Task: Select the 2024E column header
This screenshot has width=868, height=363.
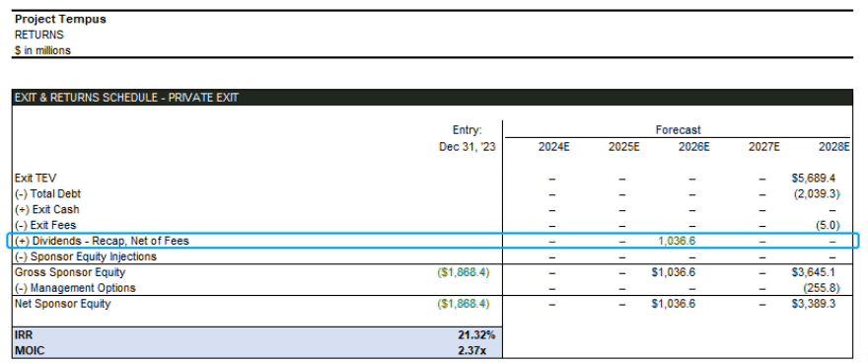Action: (554, 147)
